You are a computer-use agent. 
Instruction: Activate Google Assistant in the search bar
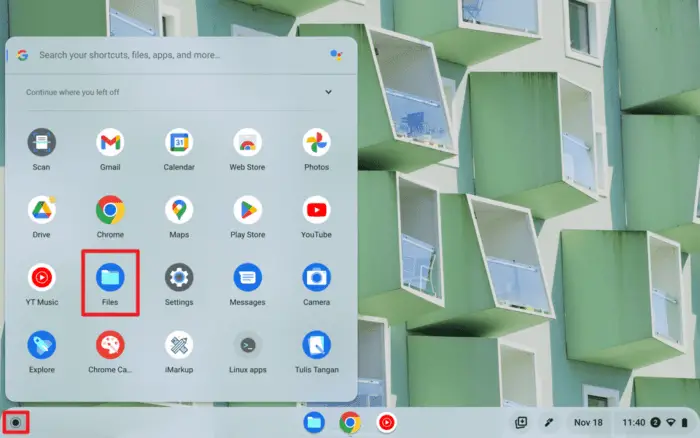click(x=336, y=55)
